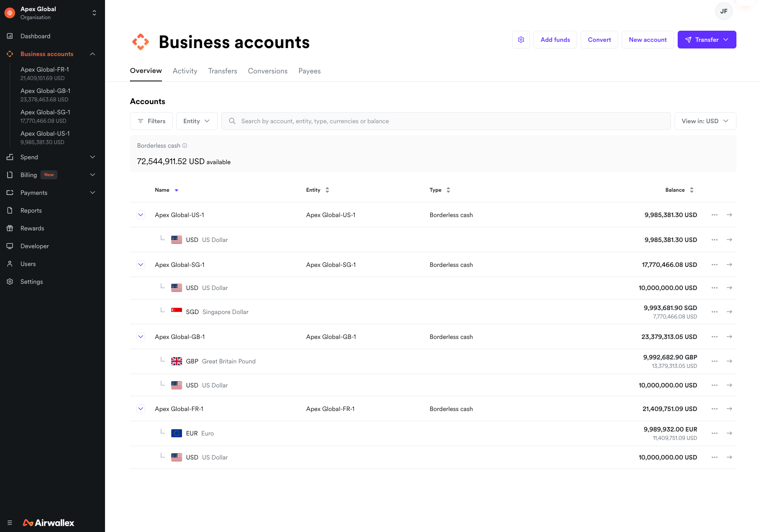Click the New account button
The image size is (760, 532).
(x=648, y=40)
